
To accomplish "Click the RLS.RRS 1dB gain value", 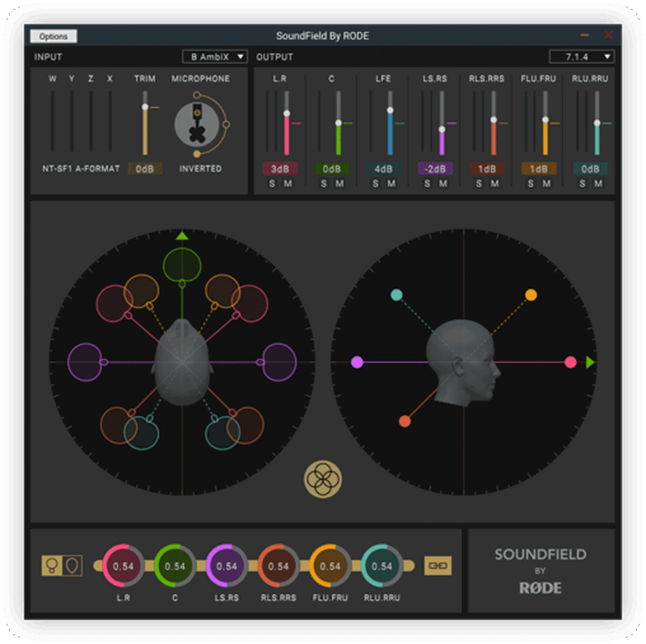I will click(x=487, y=169).
